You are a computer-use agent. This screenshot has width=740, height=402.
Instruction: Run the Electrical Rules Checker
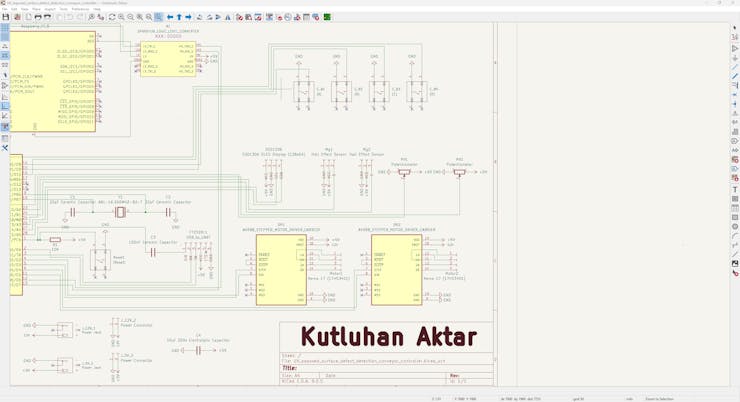279,17
